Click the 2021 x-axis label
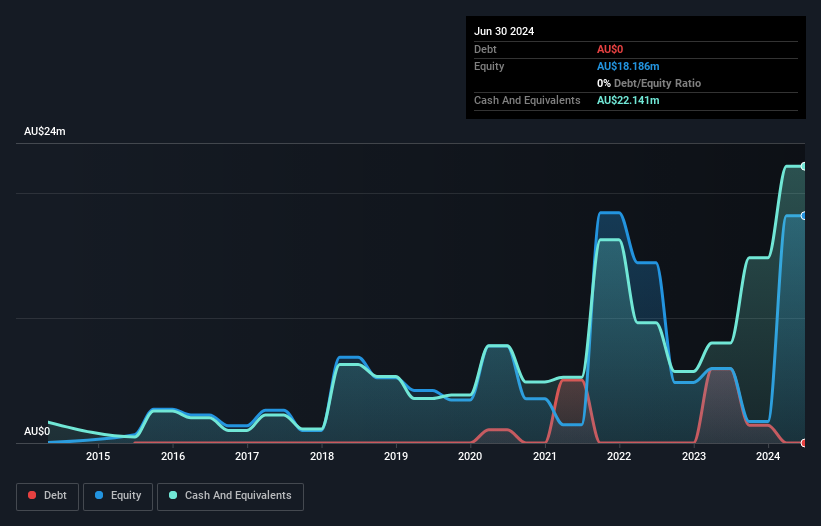 (545, 456)
